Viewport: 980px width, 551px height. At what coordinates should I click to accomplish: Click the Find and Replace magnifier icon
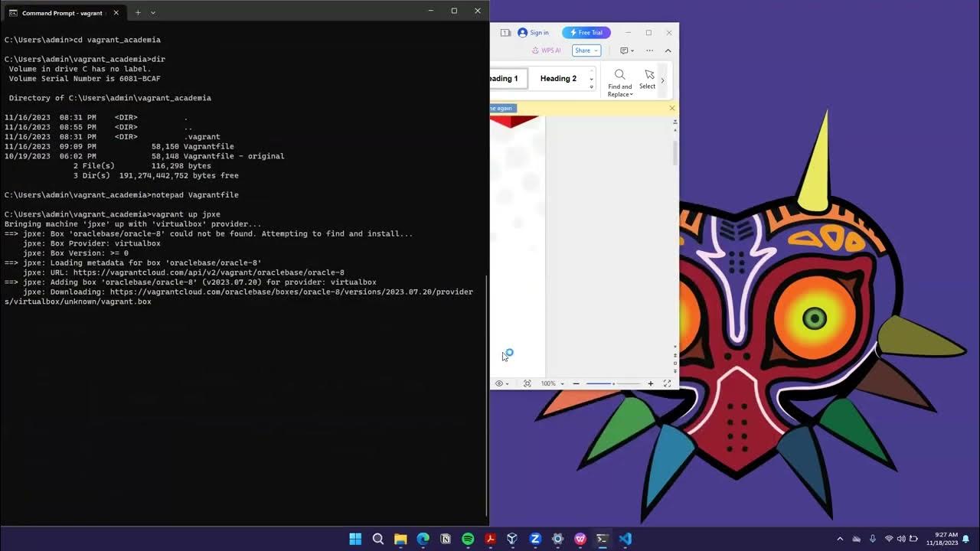619,74
